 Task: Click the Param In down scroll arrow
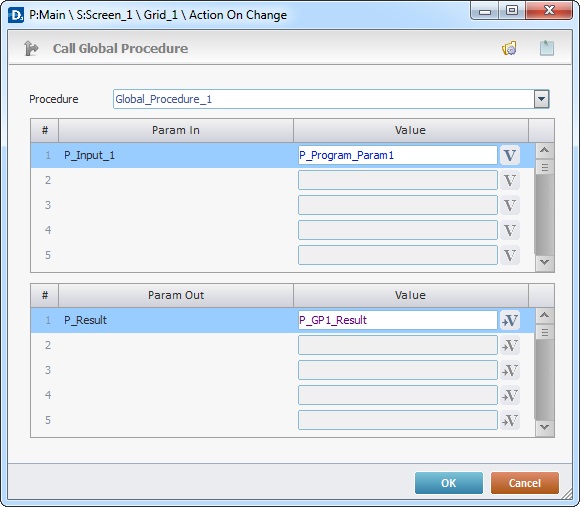(544, 262)
